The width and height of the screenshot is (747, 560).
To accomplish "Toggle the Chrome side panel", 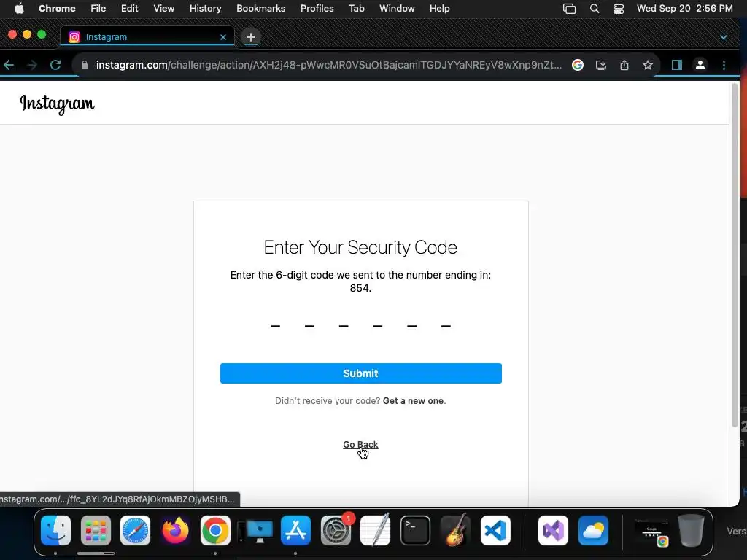I will click(x=676, y=65).
